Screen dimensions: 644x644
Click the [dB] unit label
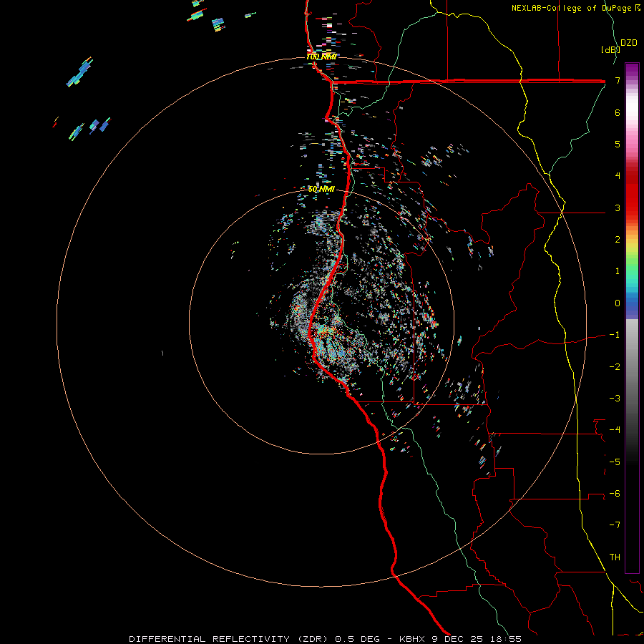point(610,49)
